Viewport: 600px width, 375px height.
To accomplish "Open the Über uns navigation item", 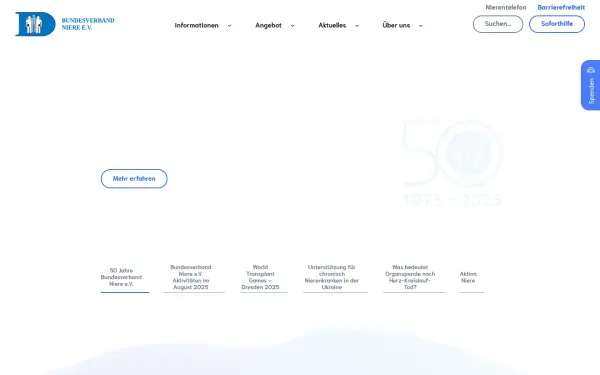I will coord(396,25).
